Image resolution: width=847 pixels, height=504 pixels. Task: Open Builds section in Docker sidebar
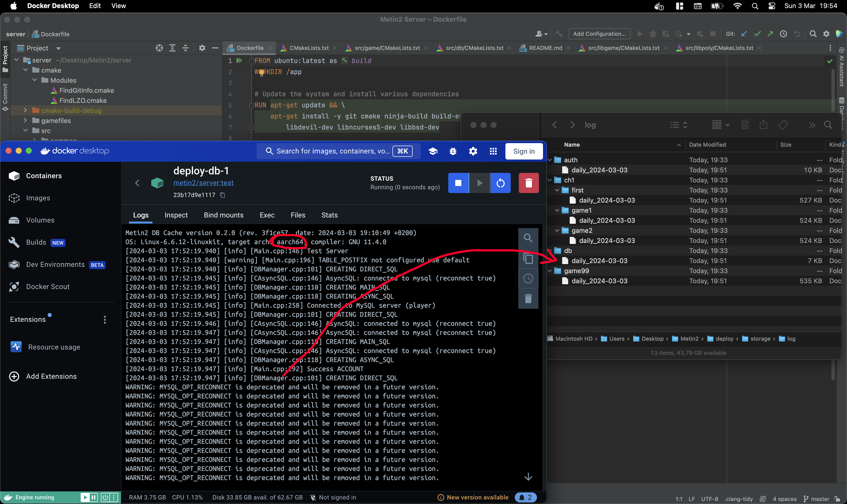click(36, 242)
